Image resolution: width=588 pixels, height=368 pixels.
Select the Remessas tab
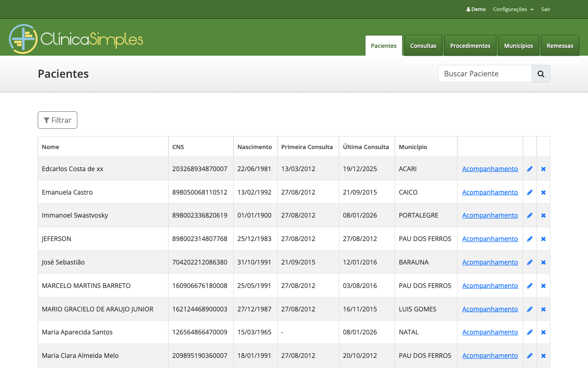point(560,46)
